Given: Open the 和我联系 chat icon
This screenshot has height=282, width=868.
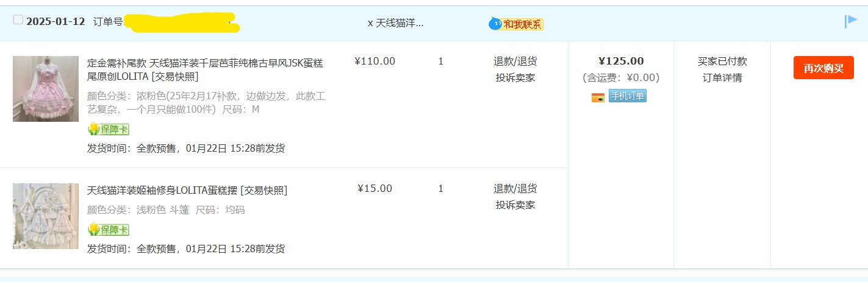Looking at the screenshot, I should tap(516, 24).
